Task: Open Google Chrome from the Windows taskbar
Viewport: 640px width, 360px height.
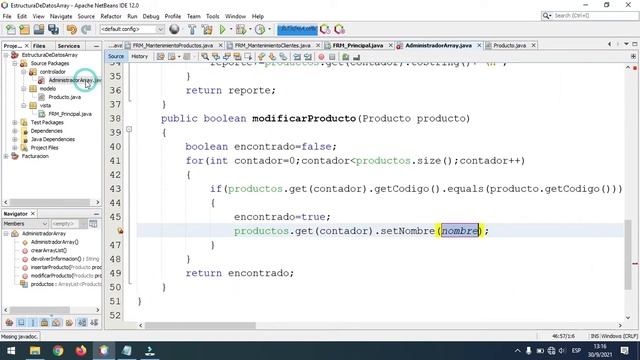Action: (x=58, y=351)
